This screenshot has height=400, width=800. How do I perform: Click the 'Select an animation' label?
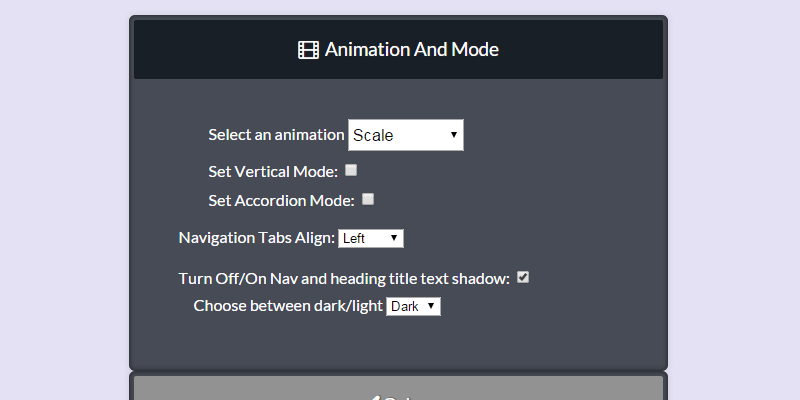click(x=276, y=135)
